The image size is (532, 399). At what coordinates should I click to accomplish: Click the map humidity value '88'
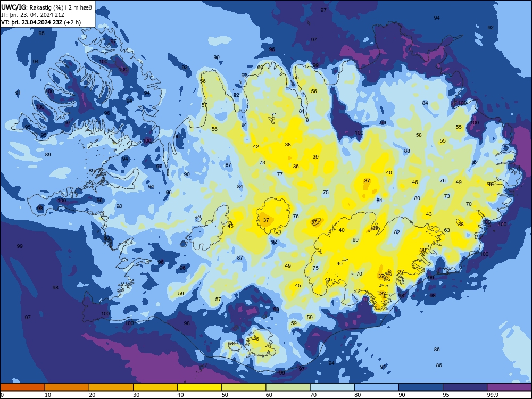(407, 151)
